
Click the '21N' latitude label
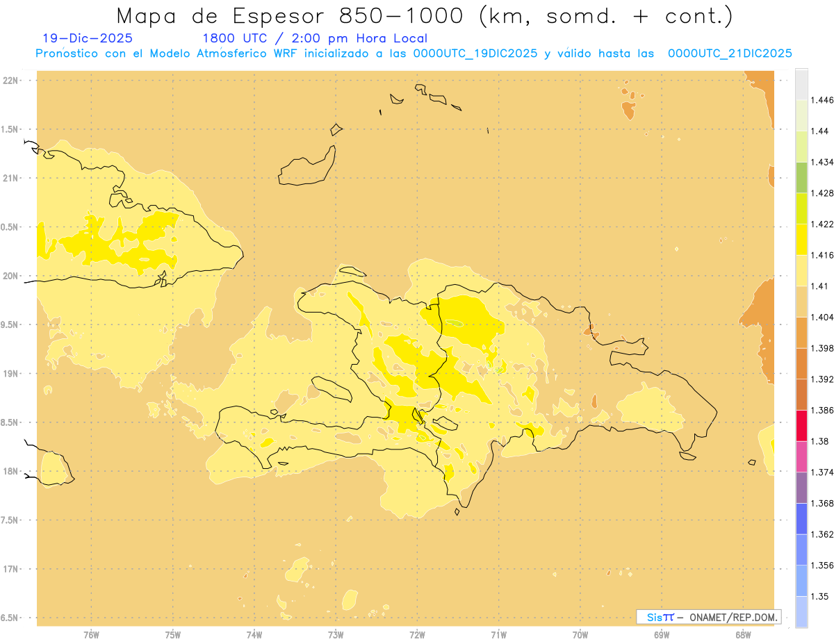click(12, 178)
